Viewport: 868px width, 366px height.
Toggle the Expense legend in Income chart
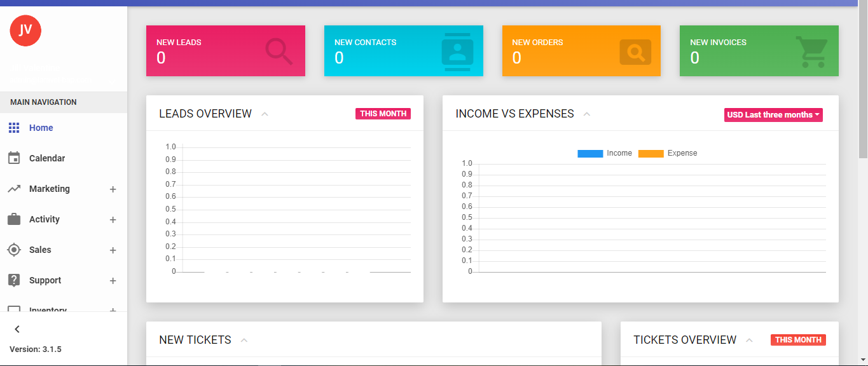click(651, 153)
